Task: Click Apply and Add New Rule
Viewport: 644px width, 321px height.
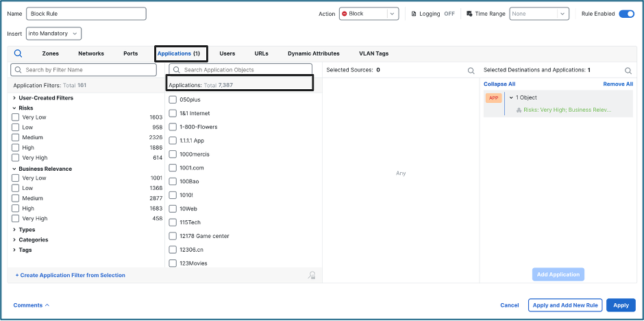Action: pyautogui.click(x=565, y=305)
